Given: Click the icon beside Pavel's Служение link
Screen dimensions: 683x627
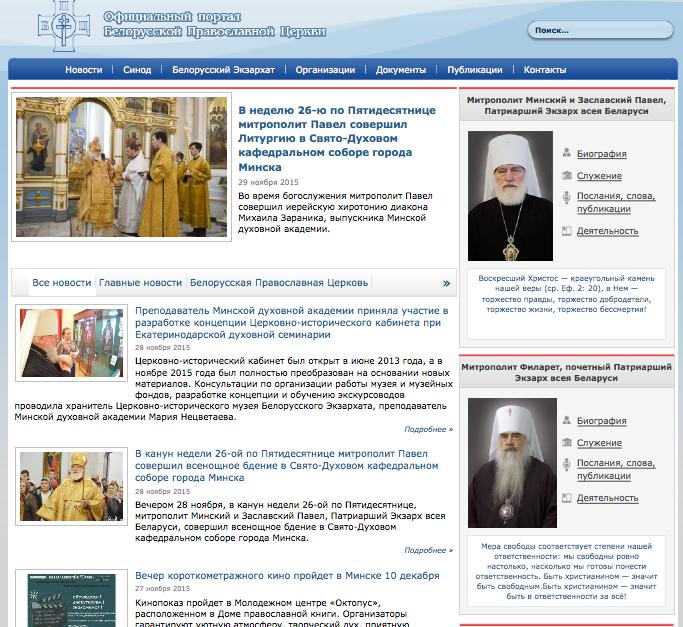Looking at the screenshot, I should (x=567, y=175).
